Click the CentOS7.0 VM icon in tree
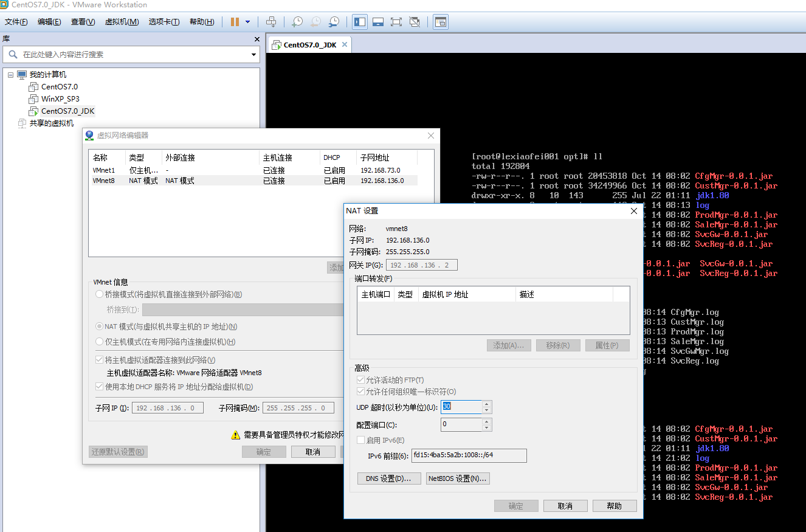 [34, 87]
